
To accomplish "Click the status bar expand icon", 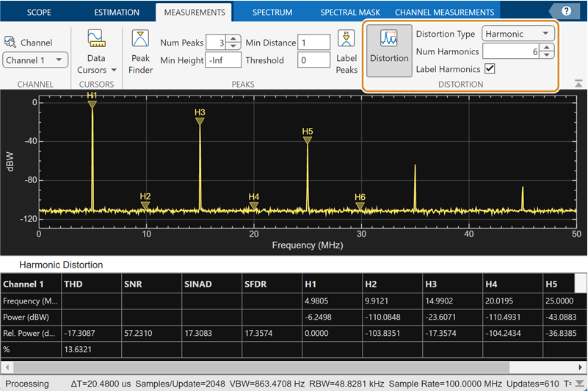I will (580, 384).
